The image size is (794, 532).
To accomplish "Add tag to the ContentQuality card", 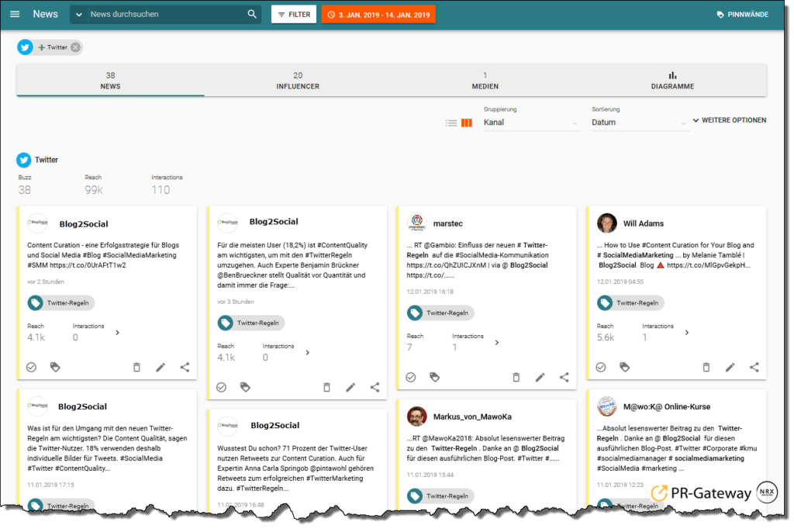I will pos(245,388).
